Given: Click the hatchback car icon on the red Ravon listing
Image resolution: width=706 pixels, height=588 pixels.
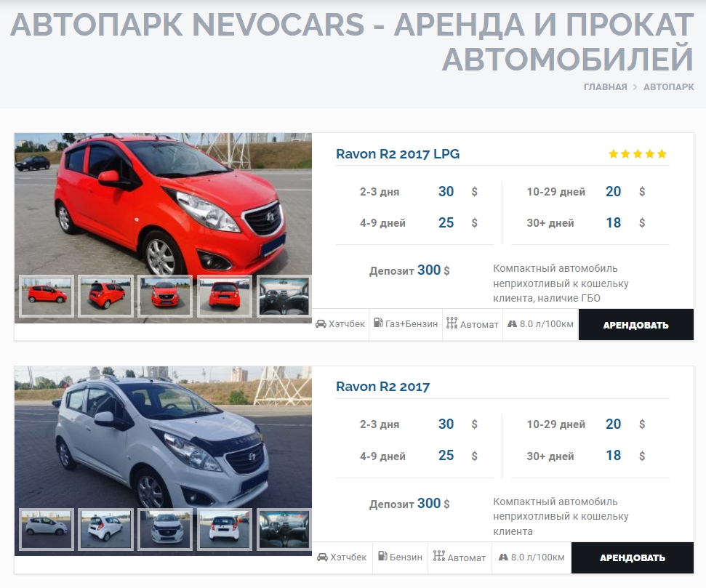Looking at the screenshot, I should coord(321,324).
